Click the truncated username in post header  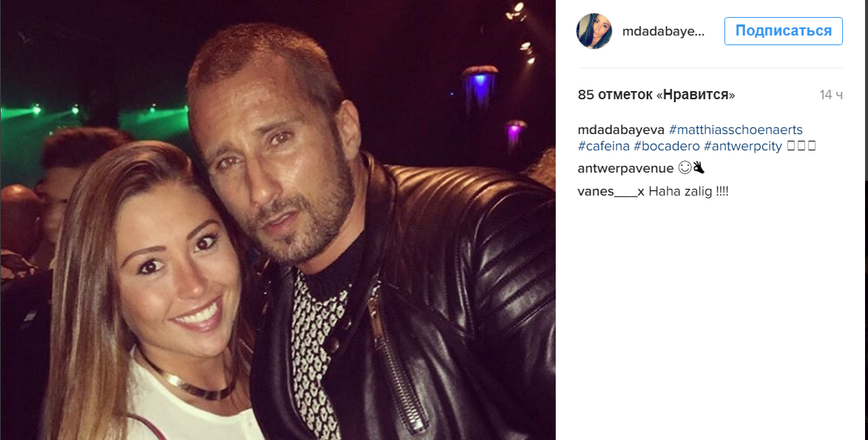663,32
